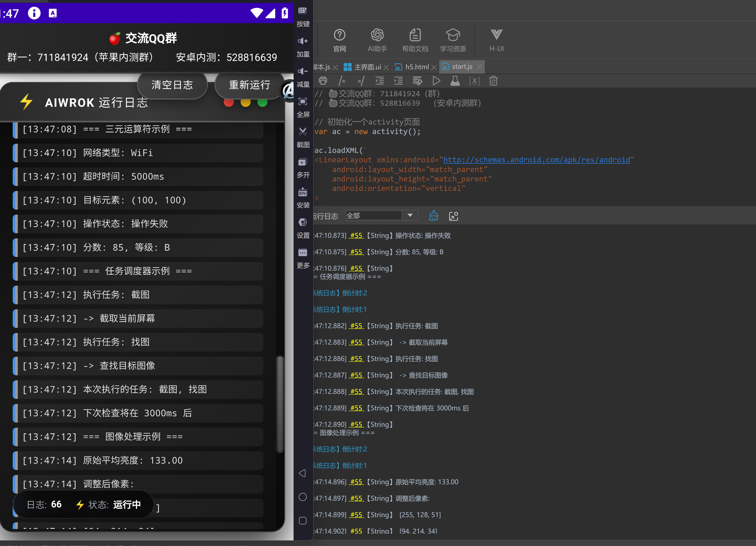
Task: Open 帮助文档 help documentation
Action: point(415,40)
